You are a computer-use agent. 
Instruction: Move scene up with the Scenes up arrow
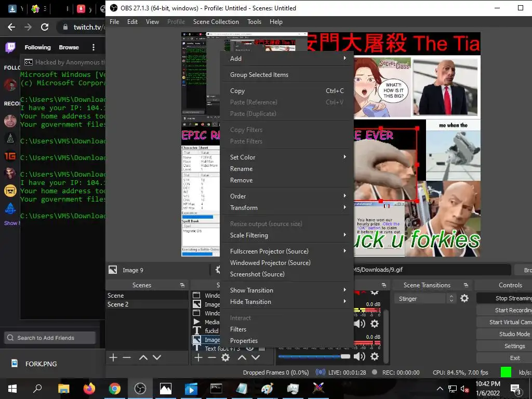click(143, 357)
